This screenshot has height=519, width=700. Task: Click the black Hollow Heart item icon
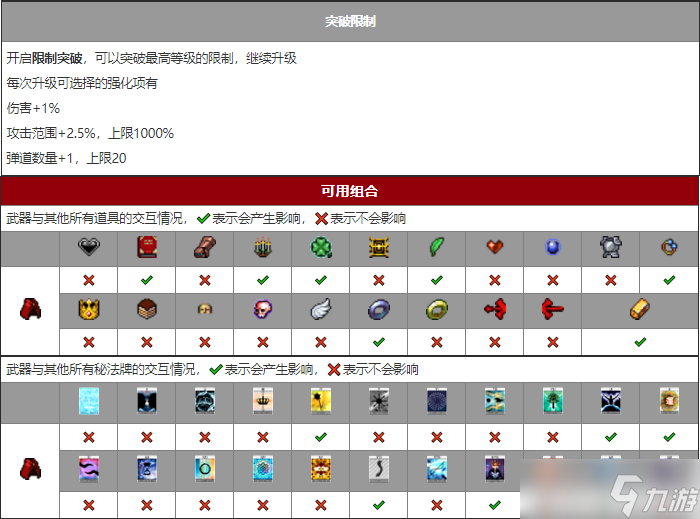pos(88,247)
